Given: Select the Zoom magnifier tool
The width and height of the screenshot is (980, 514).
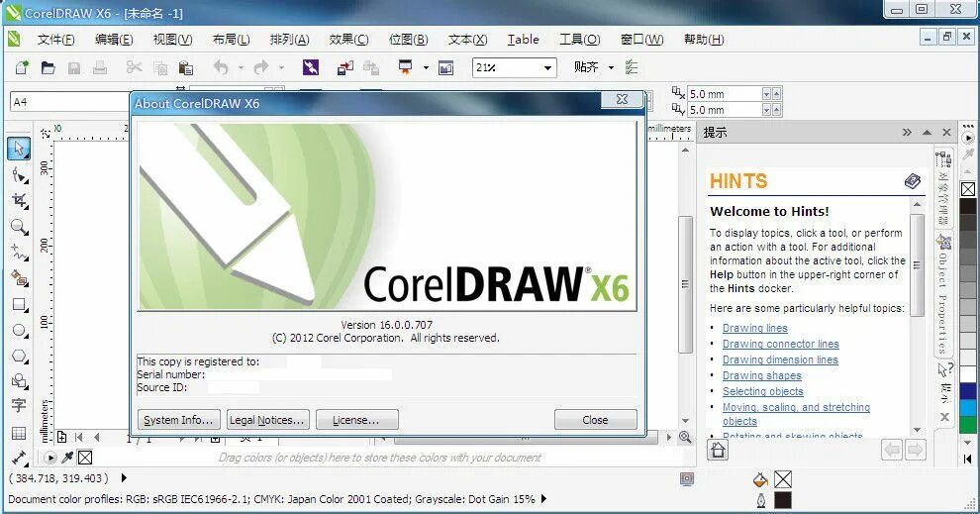Looking at the screenshot, I should [20, 227].
